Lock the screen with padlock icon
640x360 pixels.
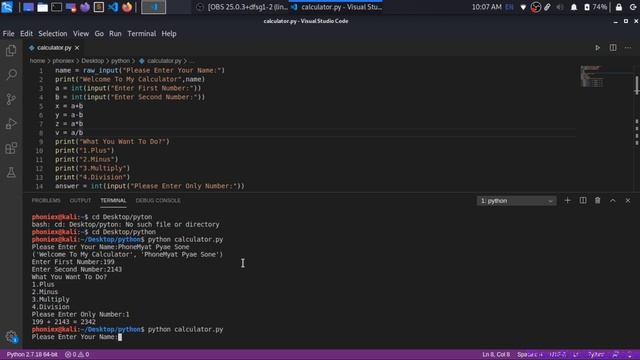click(x=619, y=7)
